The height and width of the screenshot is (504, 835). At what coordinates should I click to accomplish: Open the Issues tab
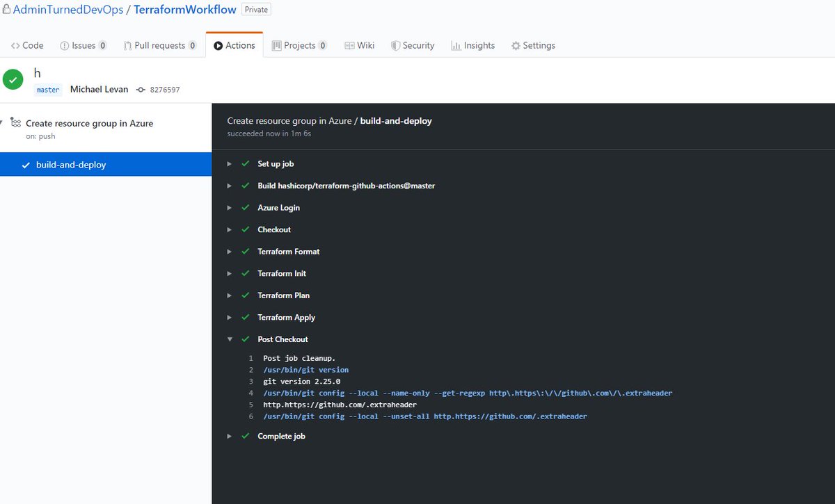(83, 45)
